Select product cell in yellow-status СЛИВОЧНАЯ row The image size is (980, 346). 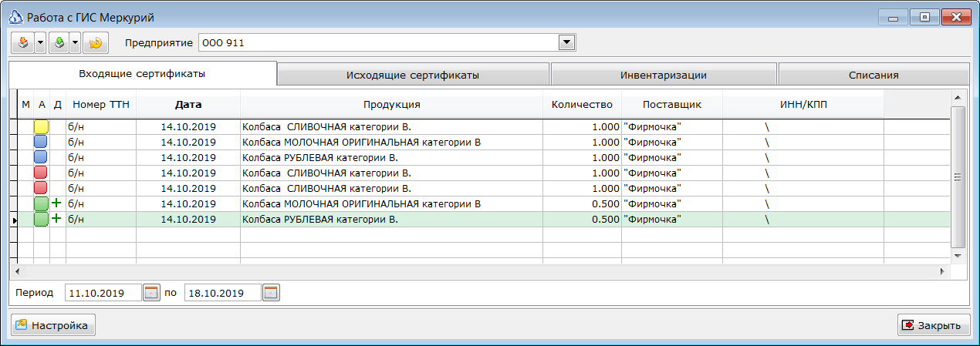(391, 127)
